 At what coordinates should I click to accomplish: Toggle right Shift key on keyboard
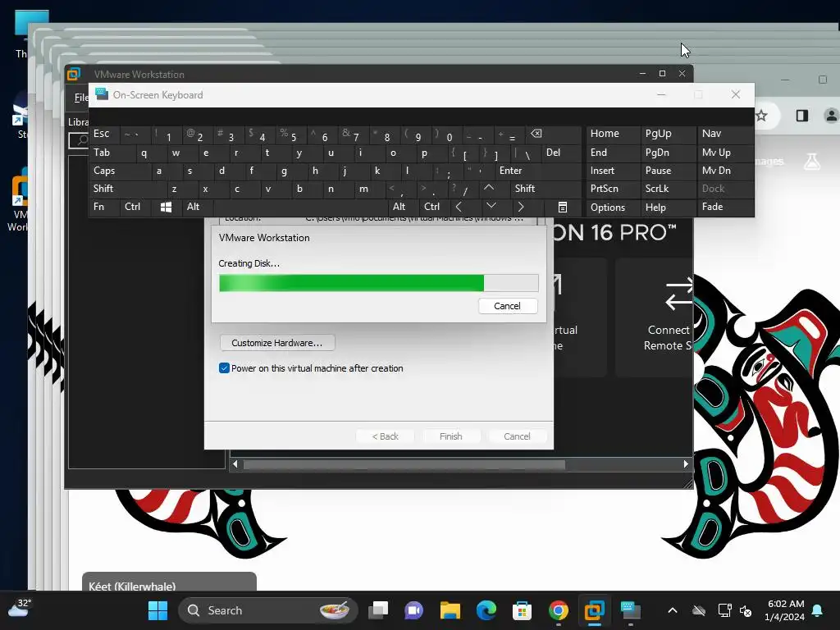[546, 189]
